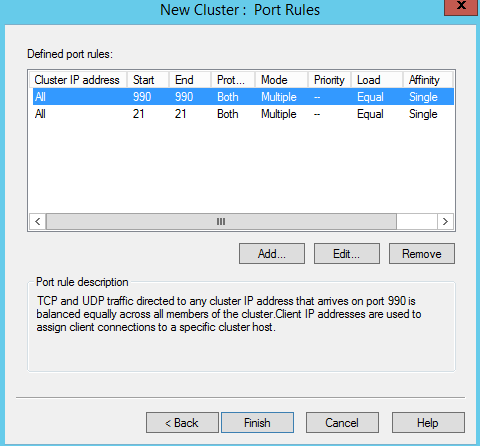Click the Add... button
Screen dimensions: 480x446
click(x=272, y=254)
